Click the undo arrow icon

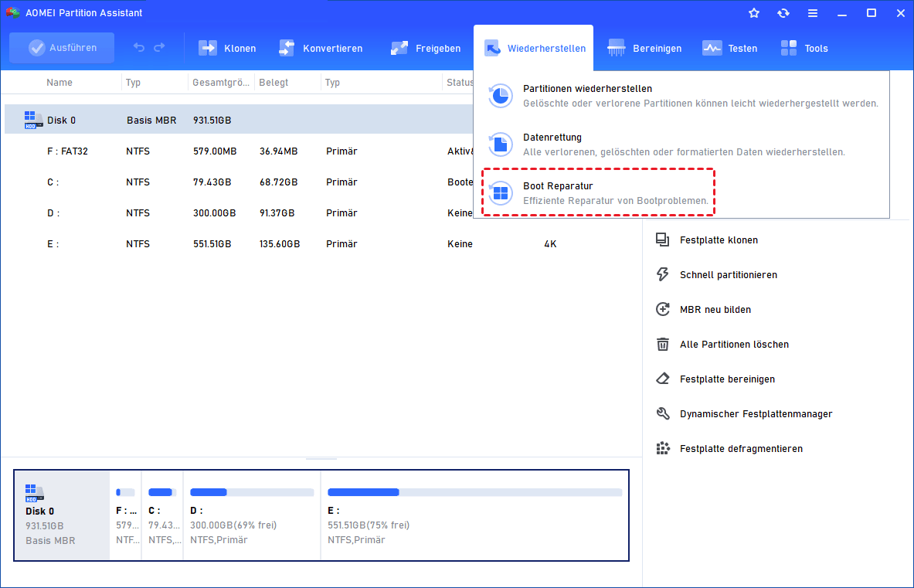(139, 48)
